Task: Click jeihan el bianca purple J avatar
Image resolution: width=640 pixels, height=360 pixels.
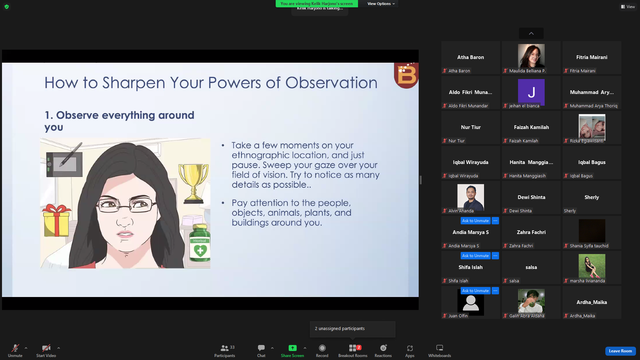Action: click(x=531, y=92)
